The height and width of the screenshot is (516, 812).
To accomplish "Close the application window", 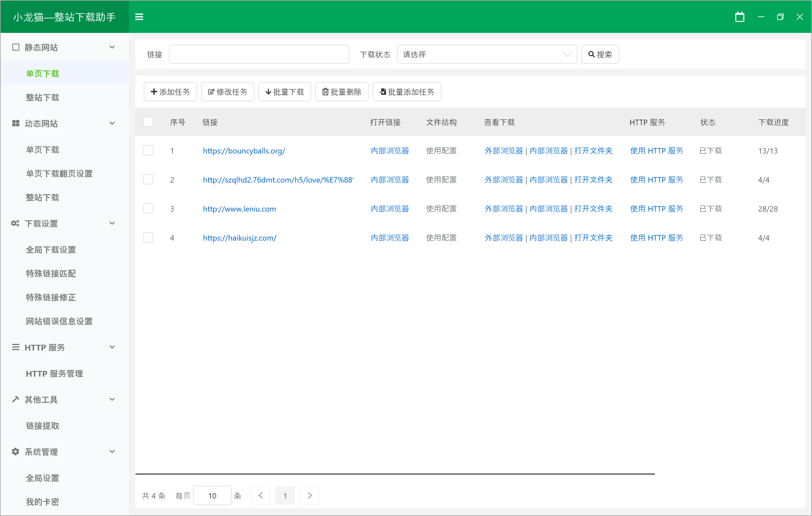I will point(799,17).
